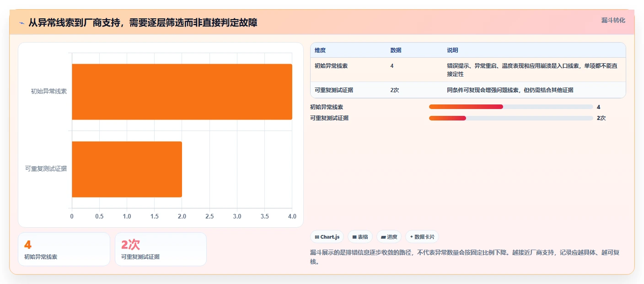This screenshot has width=644, height=284.
Task: Click x-axis tick label 2.0
Action: point(182,216)
